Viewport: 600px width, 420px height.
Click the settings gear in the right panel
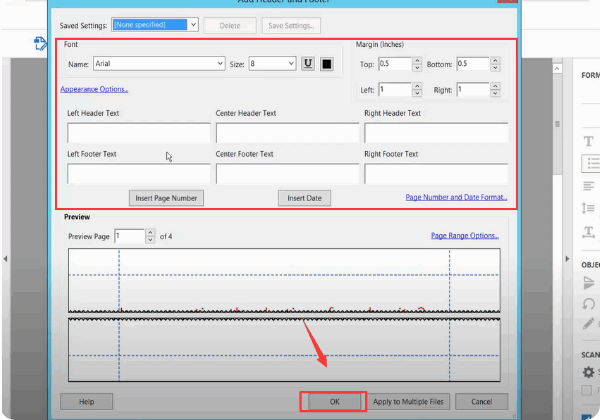pos(588,372)
